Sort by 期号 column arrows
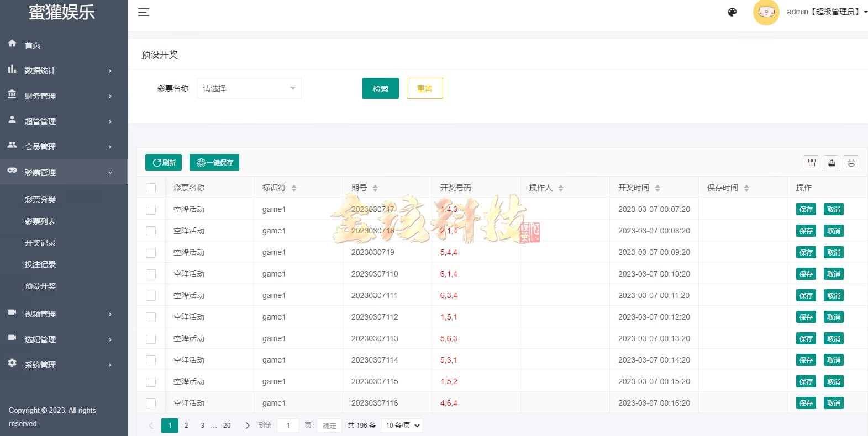Viewport: 868px width, 436px height. [375, 188]
